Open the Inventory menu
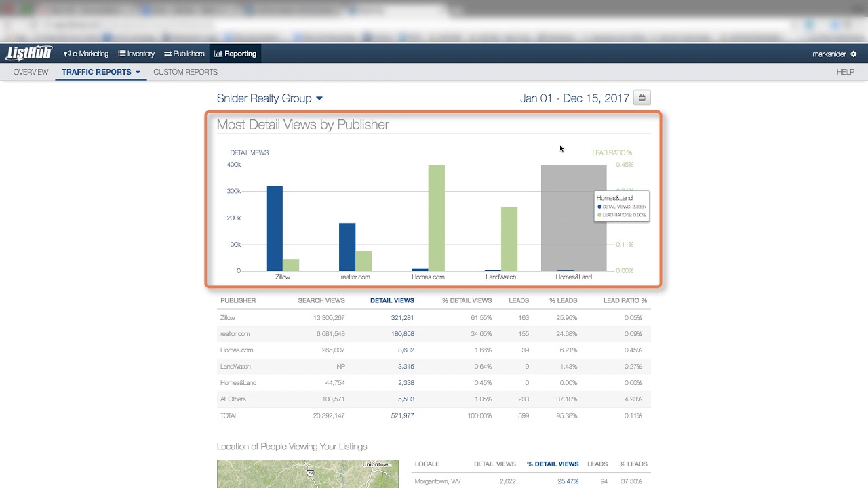 (136, 54)
